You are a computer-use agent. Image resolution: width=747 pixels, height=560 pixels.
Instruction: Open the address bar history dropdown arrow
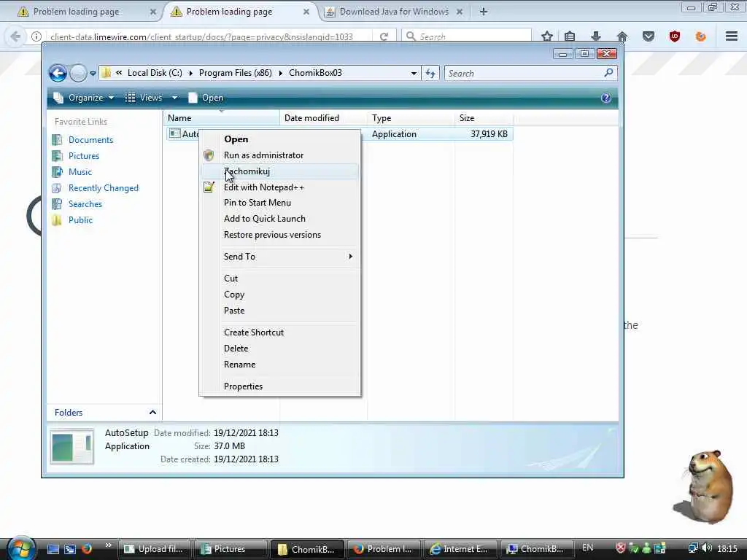click(x=414, y=74)
